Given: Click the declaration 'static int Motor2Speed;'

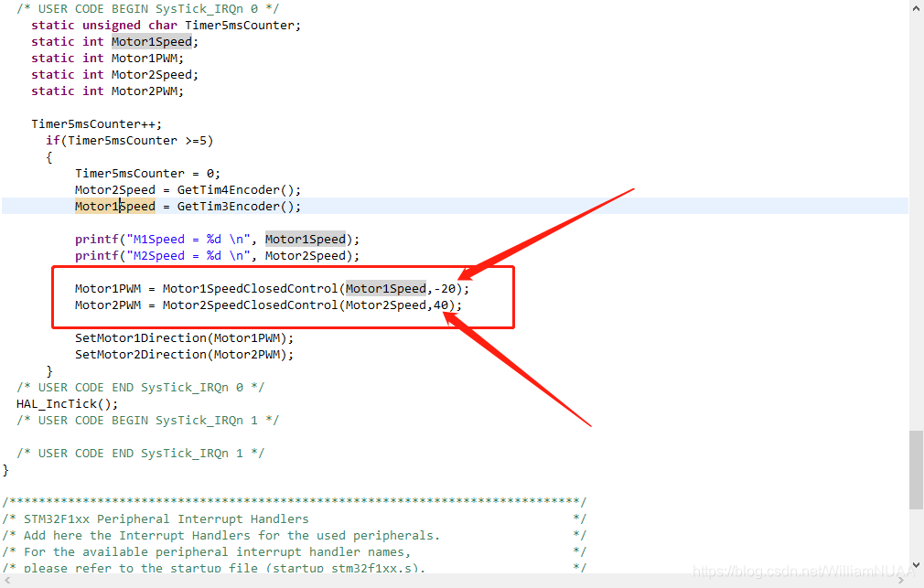Looking at the screenshot, I should [115, 75].
